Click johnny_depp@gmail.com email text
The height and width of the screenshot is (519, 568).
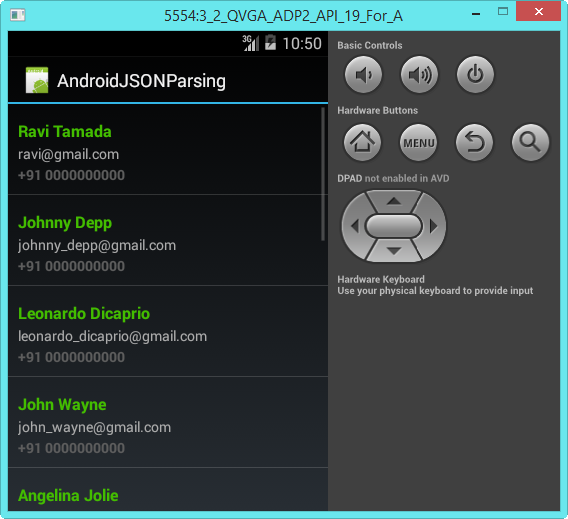pos(97,246)
